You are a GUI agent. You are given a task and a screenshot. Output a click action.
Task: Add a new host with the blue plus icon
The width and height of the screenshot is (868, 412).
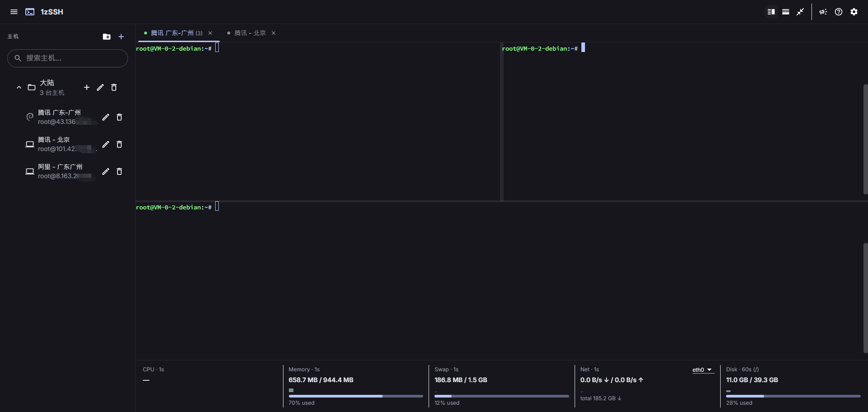[121, 37]
